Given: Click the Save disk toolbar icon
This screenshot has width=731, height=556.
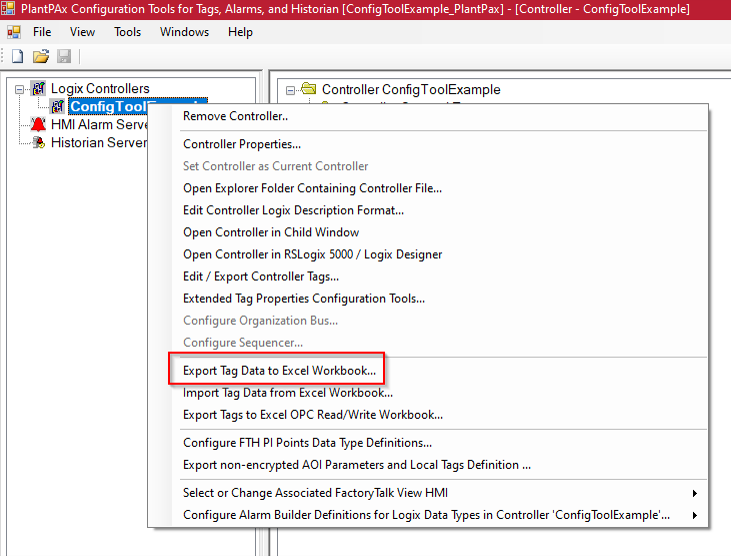Looking at the screenshot, I should (64, 56).
